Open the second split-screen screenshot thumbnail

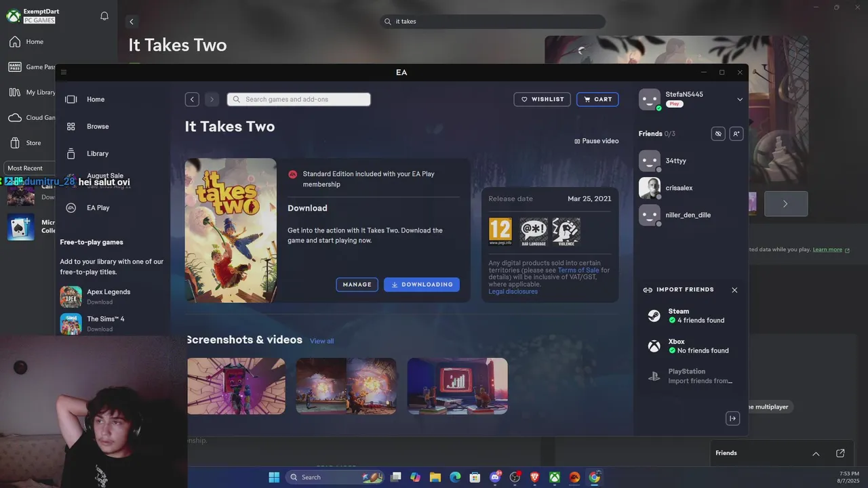pyautogui.click(x=346, y=386)
